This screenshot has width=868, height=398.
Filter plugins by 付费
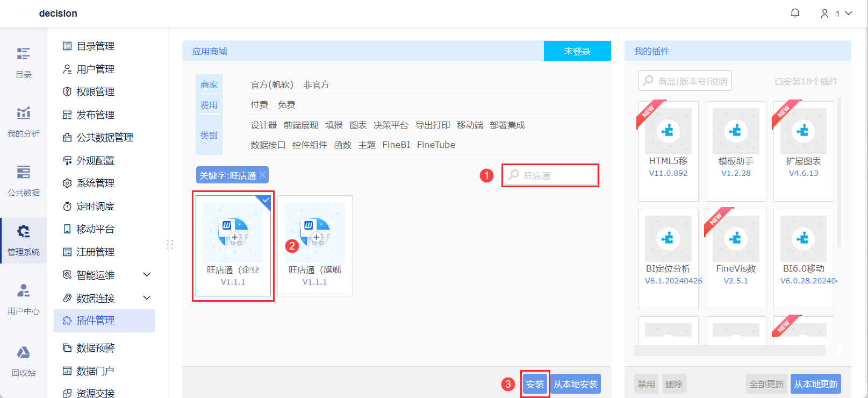pyautogui.click(x=259, y=104)
